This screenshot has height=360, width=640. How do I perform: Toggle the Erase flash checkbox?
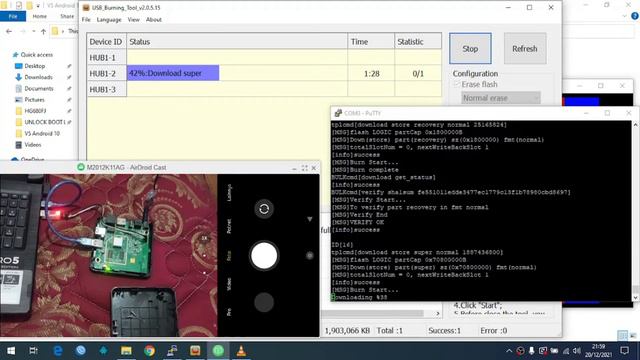coord(457,84)
